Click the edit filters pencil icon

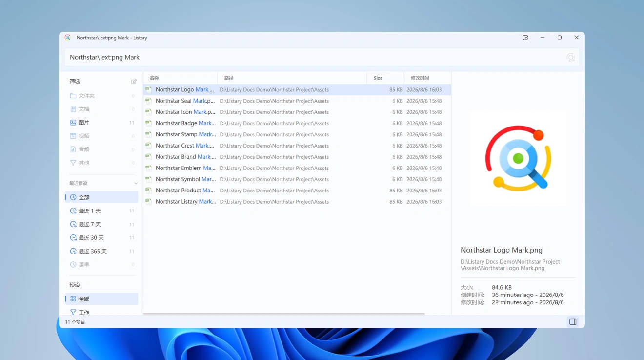coord(134,82)
